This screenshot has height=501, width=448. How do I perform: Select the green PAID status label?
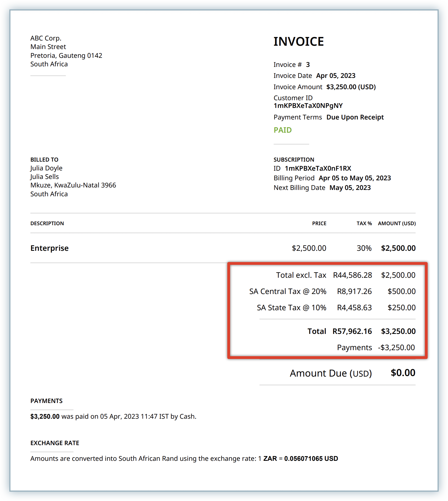point(282,130)
